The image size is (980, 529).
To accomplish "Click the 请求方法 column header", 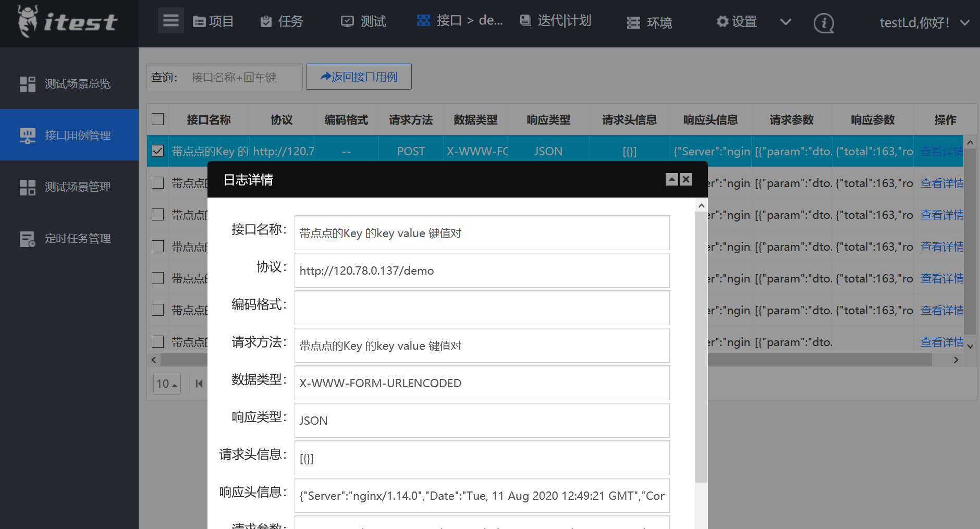I will click(411, 119).
